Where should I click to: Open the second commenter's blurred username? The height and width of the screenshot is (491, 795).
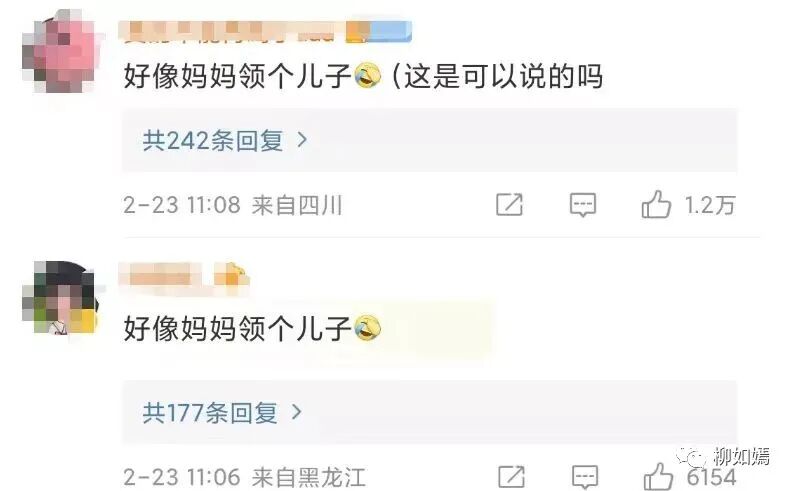160,277
